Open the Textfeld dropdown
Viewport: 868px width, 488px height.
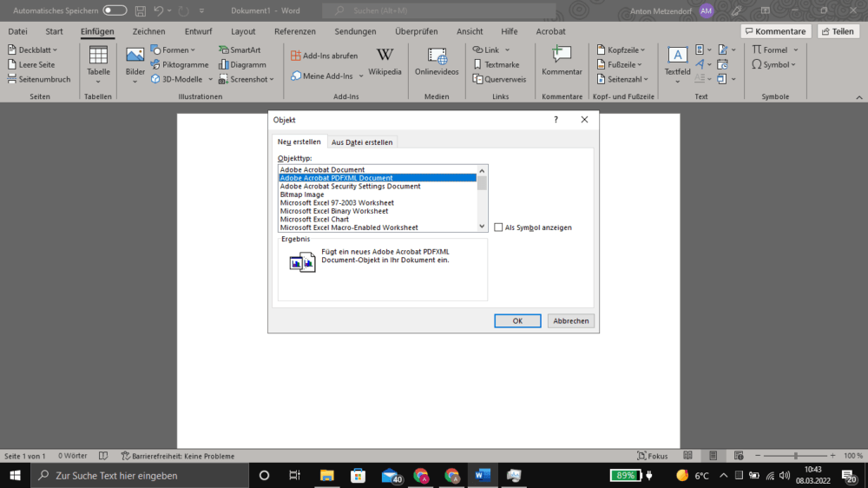point(678,82)
